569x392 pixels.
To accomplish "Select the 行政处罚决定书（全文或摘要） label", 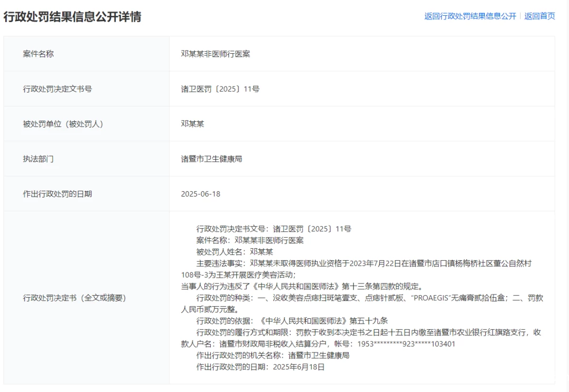I will point(74,298).
